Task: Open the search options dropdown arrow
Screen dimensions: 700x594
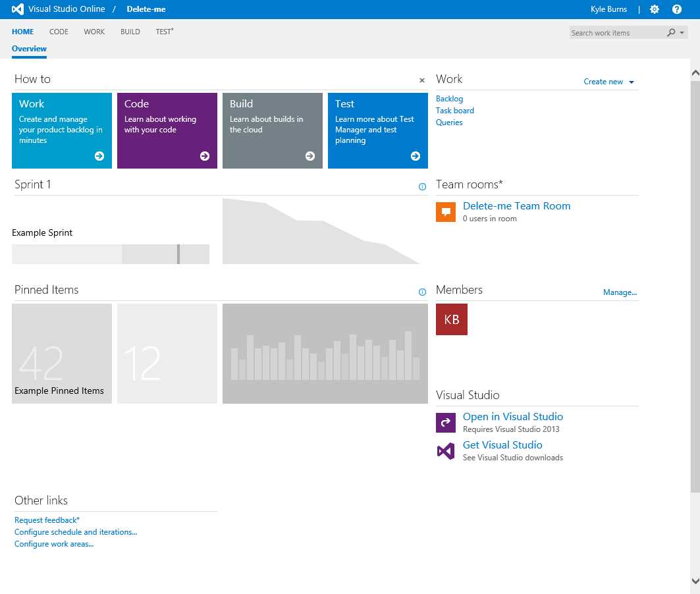Action: (682, 32)
